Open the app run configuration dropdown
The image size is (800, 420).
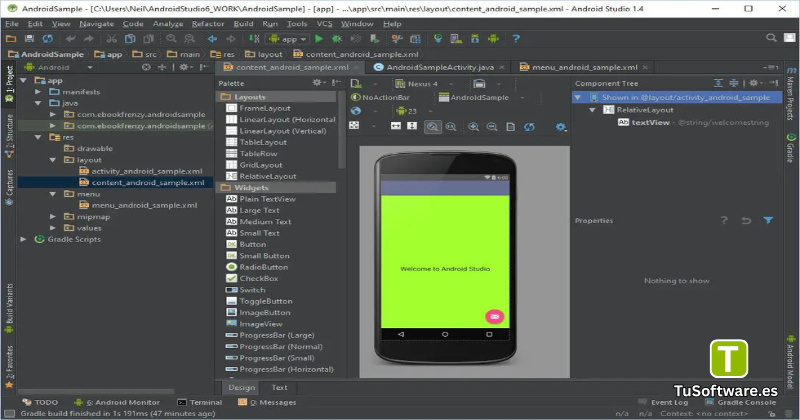pos(288,39)
